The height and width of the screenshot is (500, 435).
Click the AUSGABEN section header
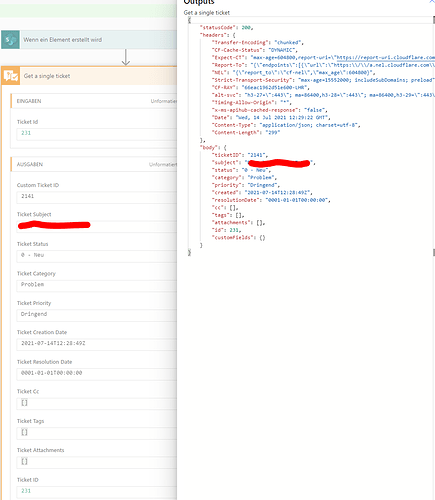coord(94,164)
